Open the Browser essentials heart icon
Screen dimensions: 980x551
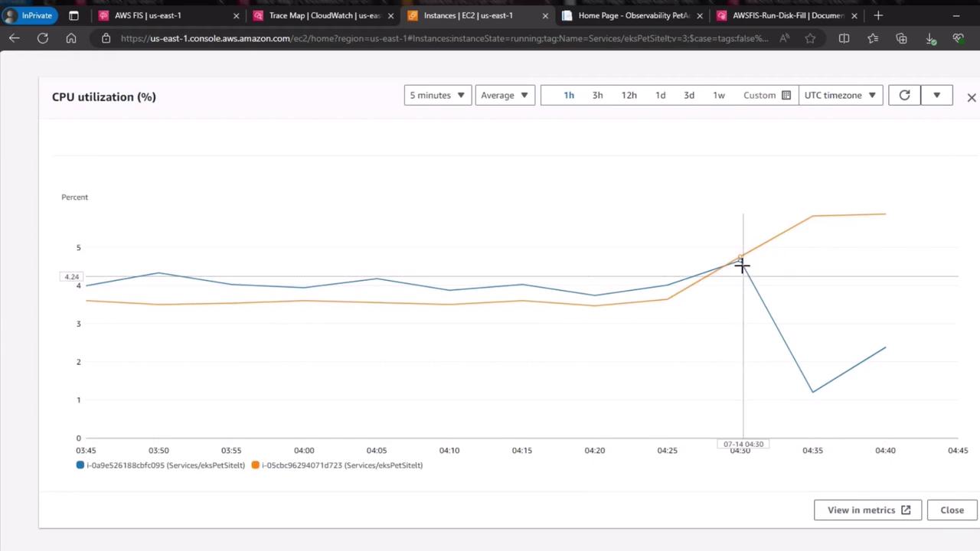(959, 38)
